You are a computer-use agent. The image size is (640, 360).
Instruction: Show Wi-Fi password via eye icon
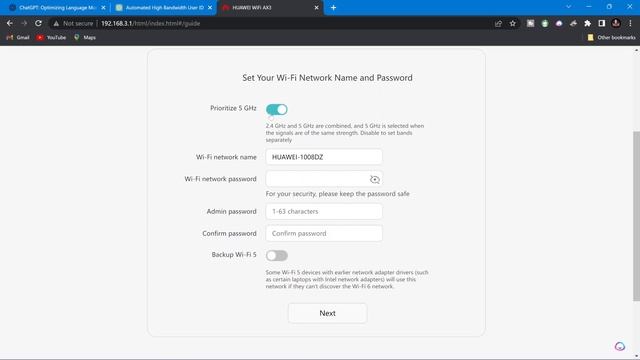(375, 179)
